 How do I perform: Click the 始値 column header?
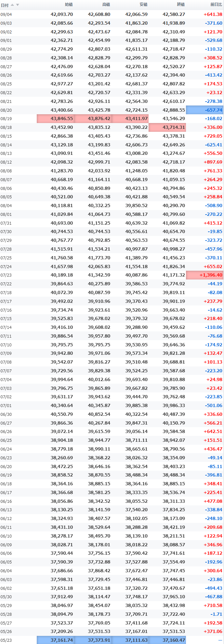coord(69,5)
